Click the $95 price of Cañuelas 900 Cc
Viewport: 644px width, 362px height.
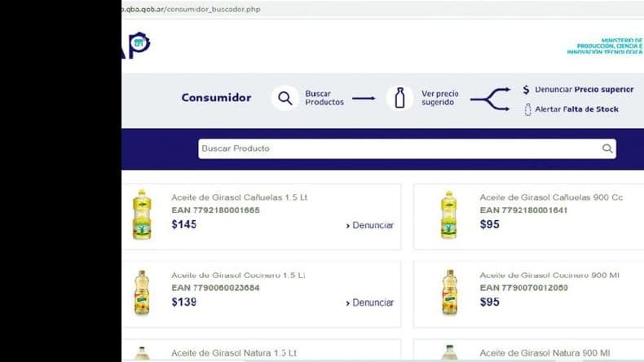(490, 224)
